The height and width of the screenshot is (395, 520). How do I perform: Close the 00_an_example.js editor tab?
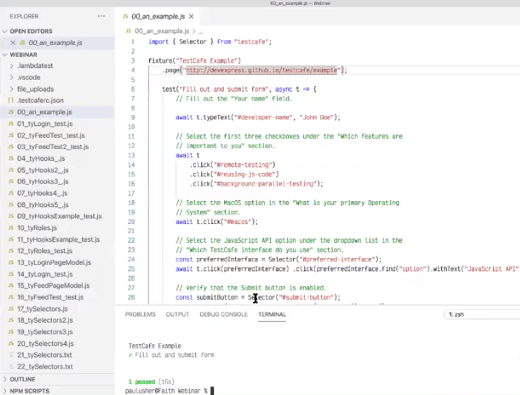[x=191, y=16]
